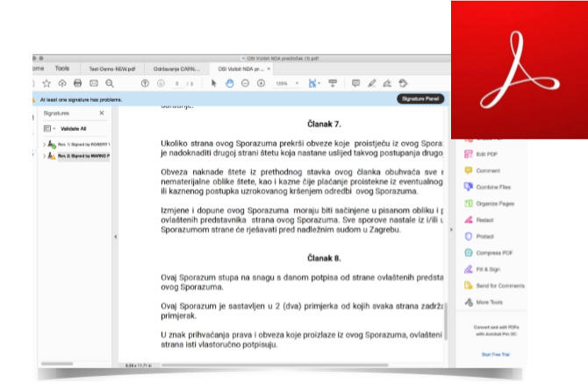This screenshot has width=588, height=384.
Task: Click the document horizontal scrollbar
Action: tap(275, 365)
